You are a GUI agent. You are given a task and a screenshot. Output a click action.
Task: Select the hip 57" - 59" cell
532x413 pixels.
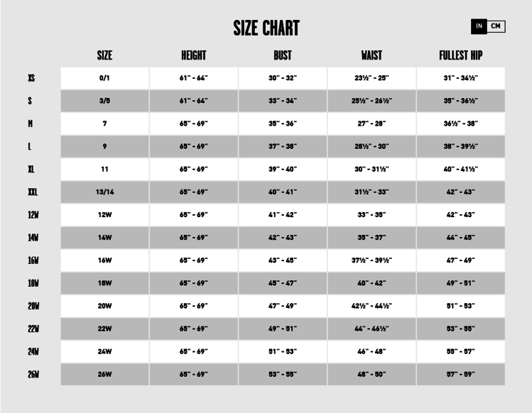460,374
